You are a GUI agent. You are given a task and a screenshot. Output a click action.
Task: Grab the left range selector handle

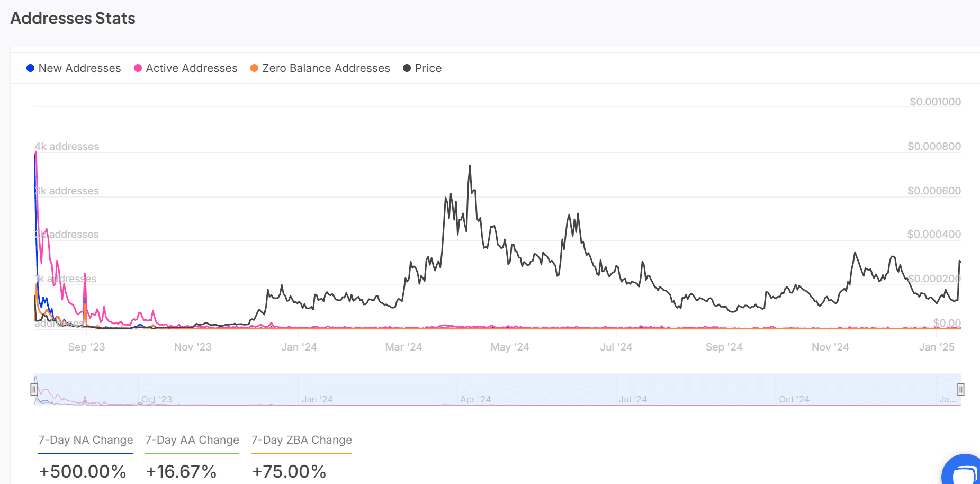click(34, 390)
